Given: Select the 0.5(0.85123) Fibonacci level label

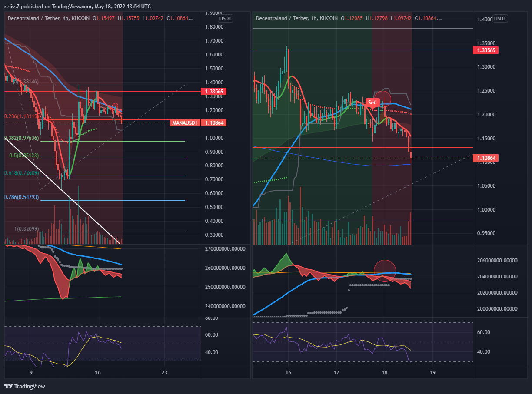Looking at the screenshot, I should click(x=24, y=155).
